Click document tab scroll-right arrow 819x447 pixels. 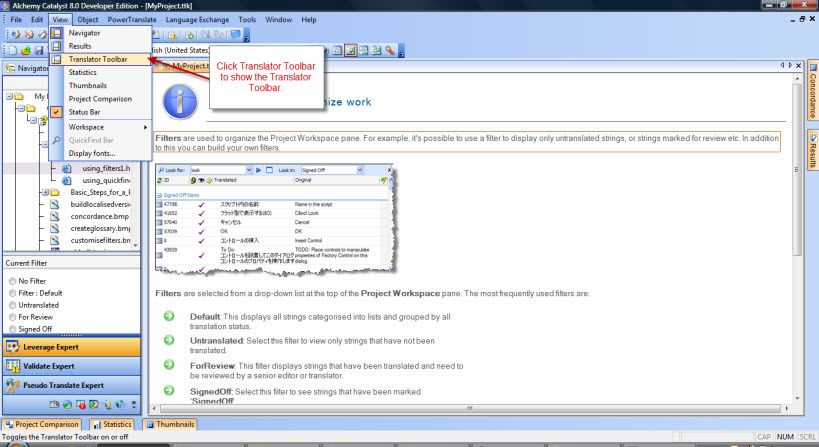[790, 65]
